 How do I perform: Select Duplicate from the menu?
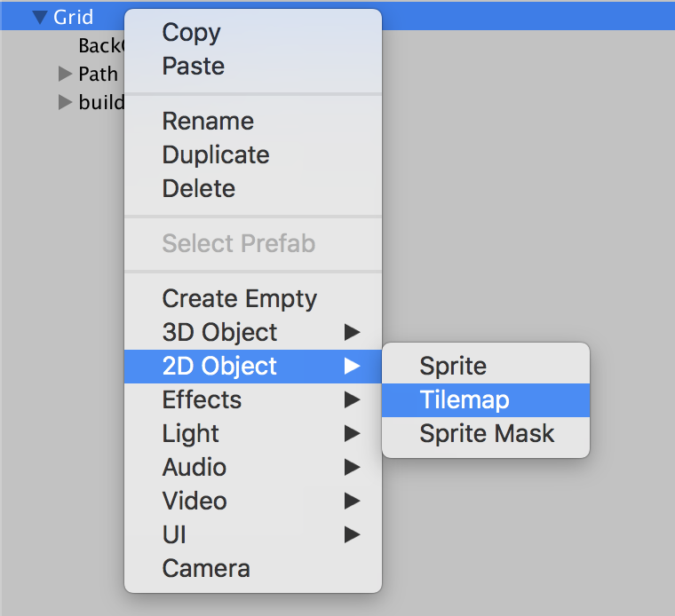pyautogui.click(x=253, y=154)
